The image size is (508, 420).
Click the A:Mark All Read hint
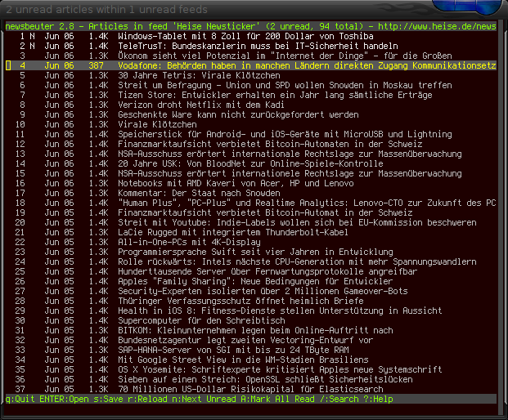pyautogui.click(x=277, y=399)
